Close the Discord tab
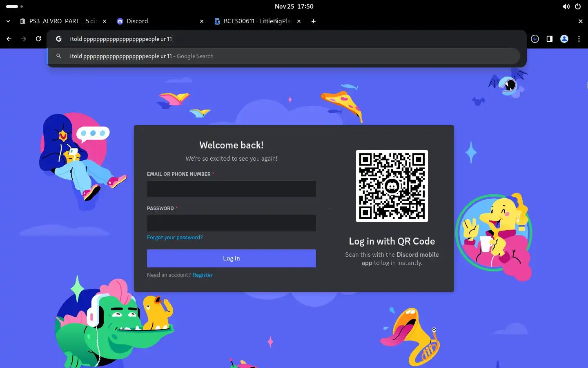 pyautogui.click(x=202, y=21)
